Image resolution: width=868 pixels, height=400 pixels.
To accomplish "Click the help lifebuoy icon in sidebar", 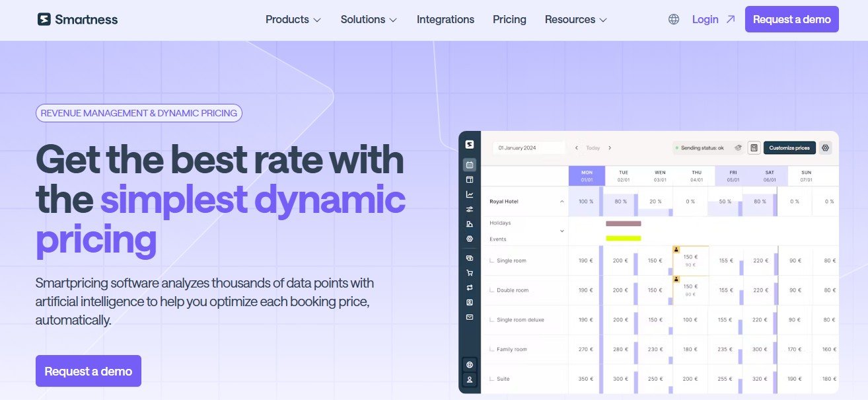I will pos(470,364).
